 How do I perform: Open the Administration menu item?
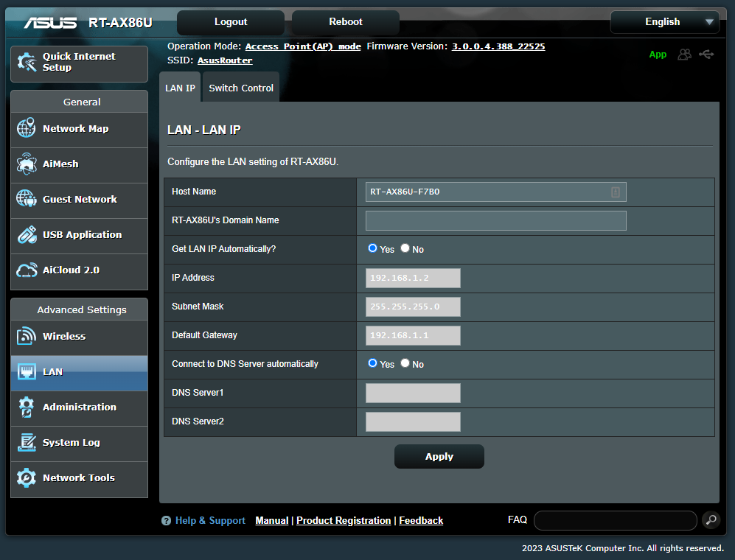(79, 407)
